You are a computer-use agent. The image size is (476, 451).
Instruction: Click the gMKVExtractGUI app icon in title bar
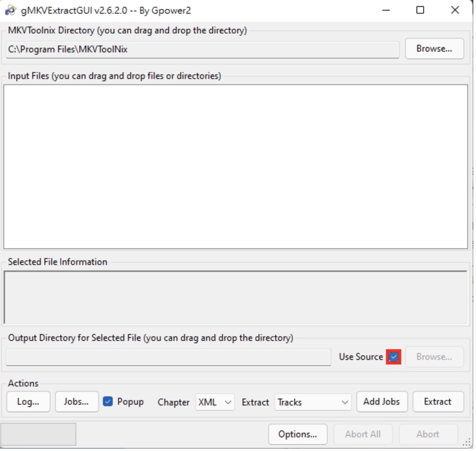tap(10, 10)
